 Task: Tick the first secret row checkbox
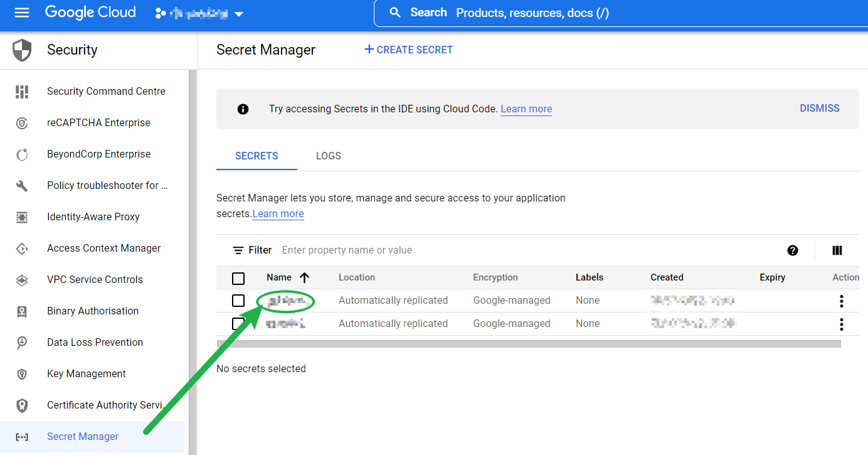point(238,301)
